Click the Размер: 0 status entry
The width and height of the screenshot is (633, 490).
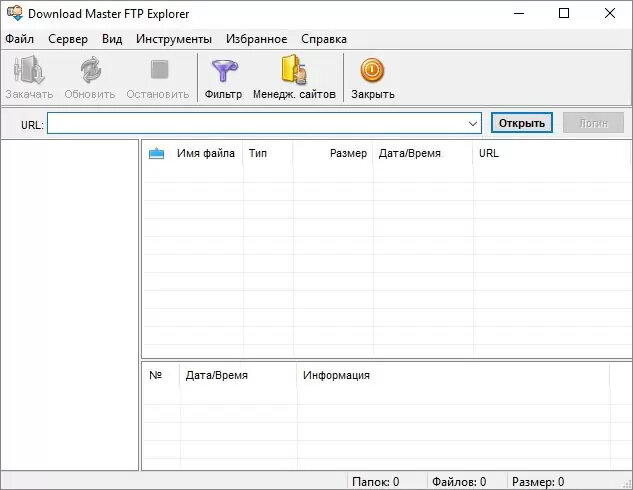click(538, 482)
